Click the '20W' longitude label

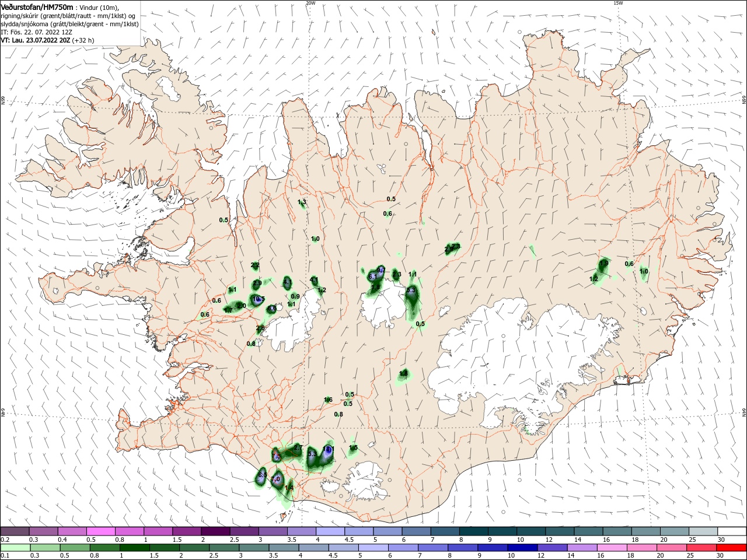coord(310,3)
